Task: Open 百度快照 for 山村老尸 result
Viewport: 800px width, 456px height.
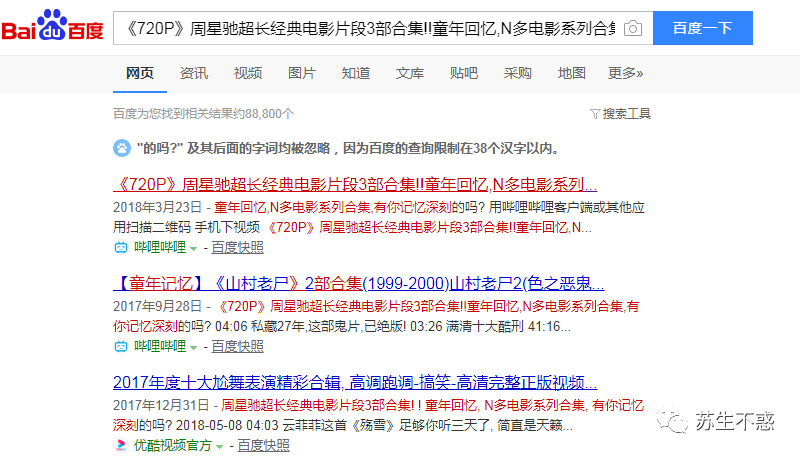Action: pyautogui.click(x=238, y=346)
